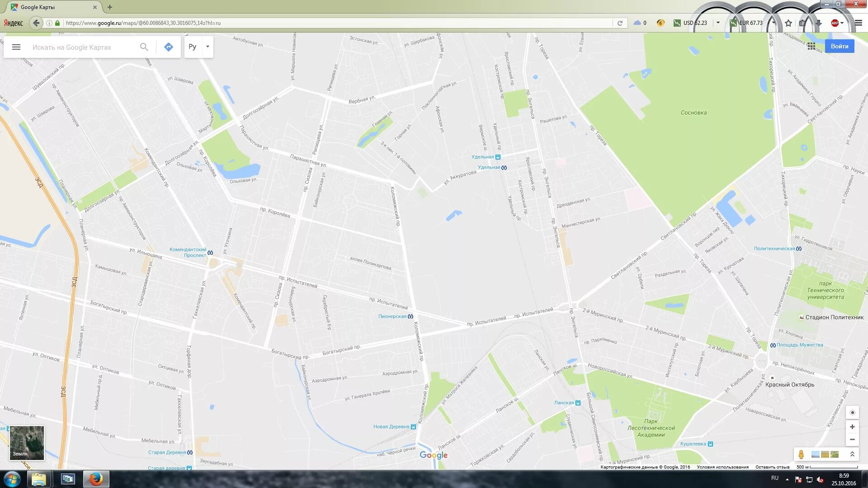Click the 'Старая Деревня' metro label
This screenshot has width=868, height=488.
167,452
